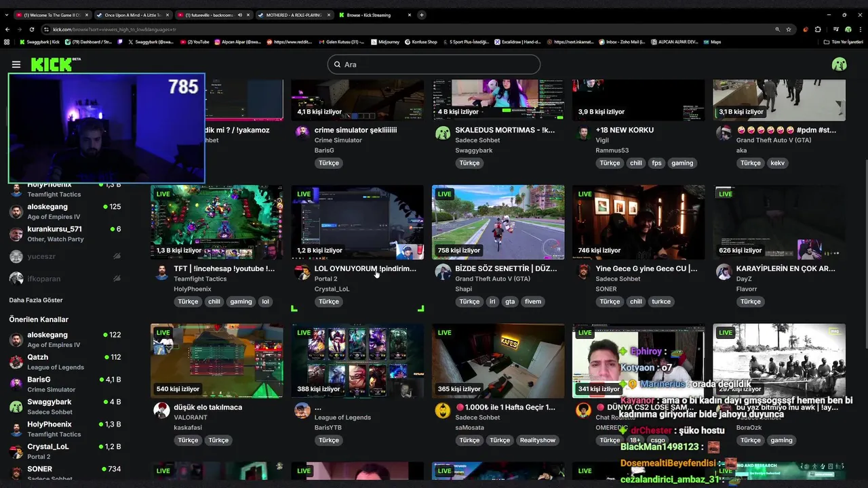Filter by the kekv tag
The width and height of the screenshot is (868, 488).
point(777,163)
